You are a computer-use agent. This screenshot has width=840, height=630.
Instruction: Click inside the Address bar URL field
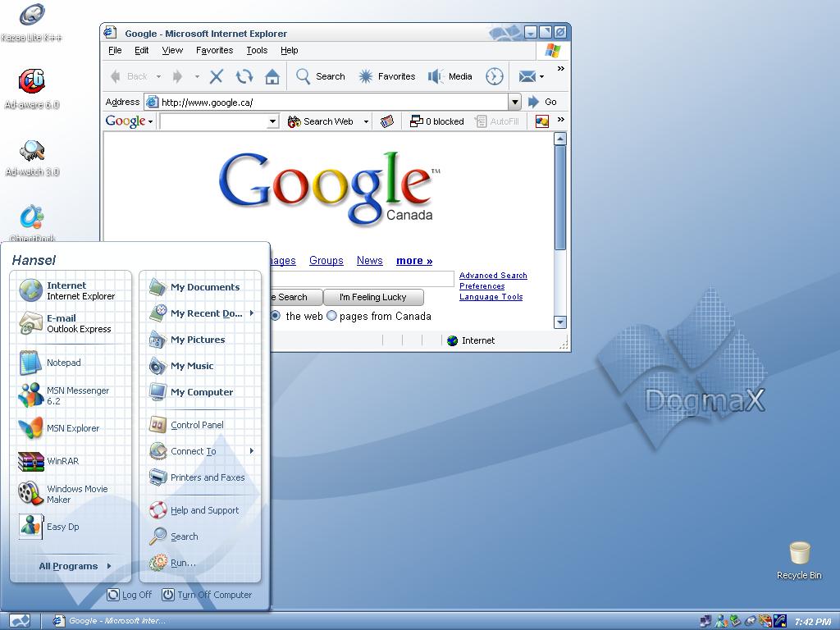click(327, 102)
